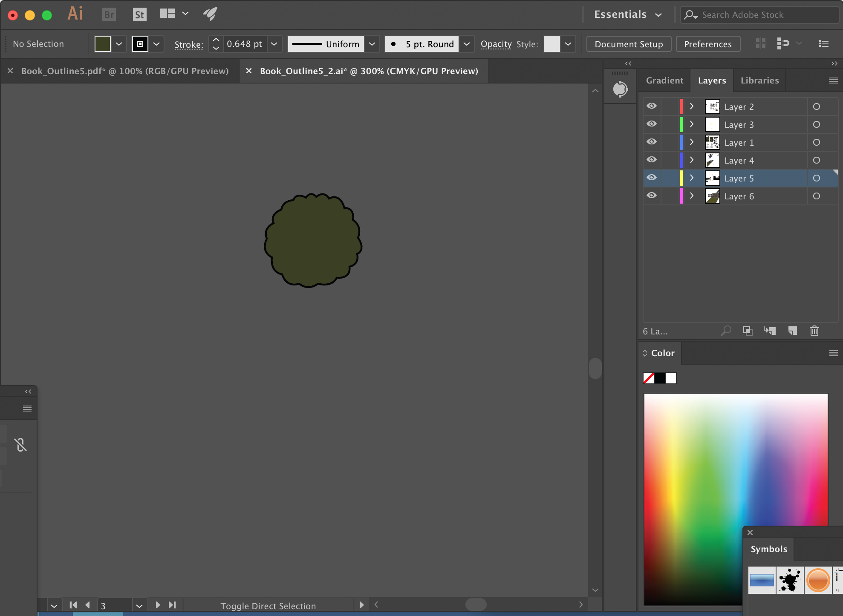Click the dark olive fill color swatch
The width and height of the screenshot is (843, 616).
pos(102,44)
